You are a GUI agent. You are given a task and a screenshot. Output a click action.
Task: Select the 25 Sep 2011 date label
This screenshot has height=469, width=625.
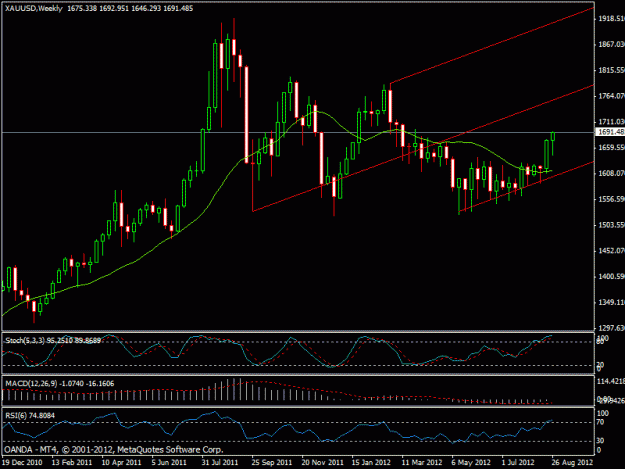[x=272, y=462]
